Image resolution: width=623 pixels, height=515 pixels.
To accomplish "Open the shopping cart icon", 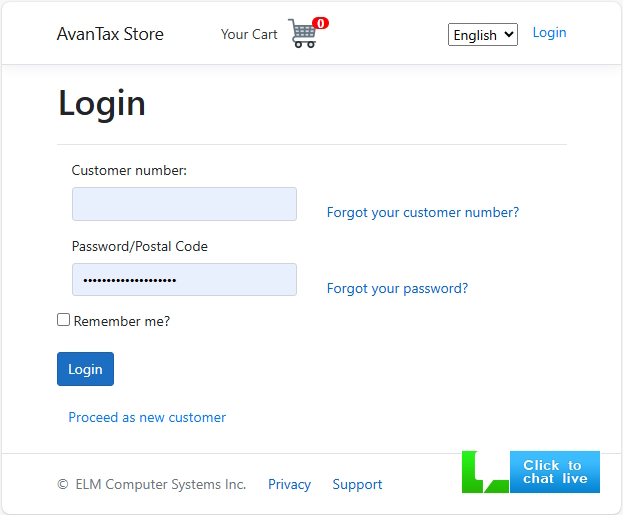I will point(302,35).
